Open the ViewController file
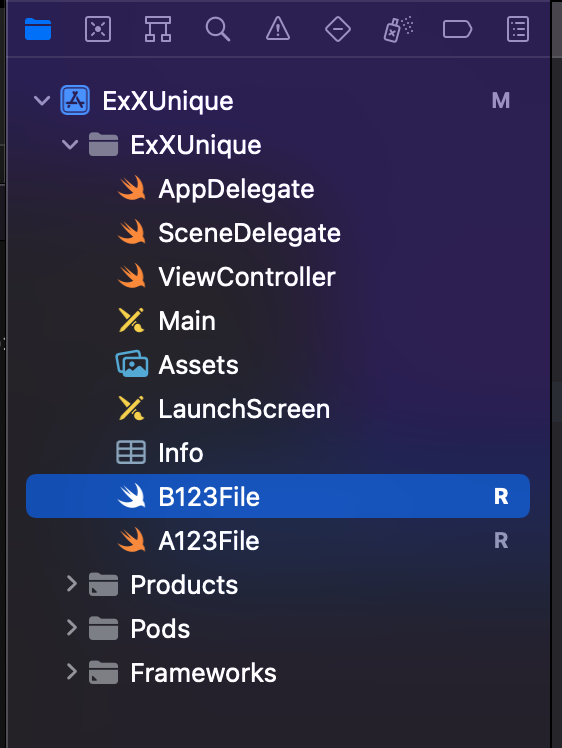The height and width of the screenshot is (748, 562). pyautogui.click(x=247, y=277)
